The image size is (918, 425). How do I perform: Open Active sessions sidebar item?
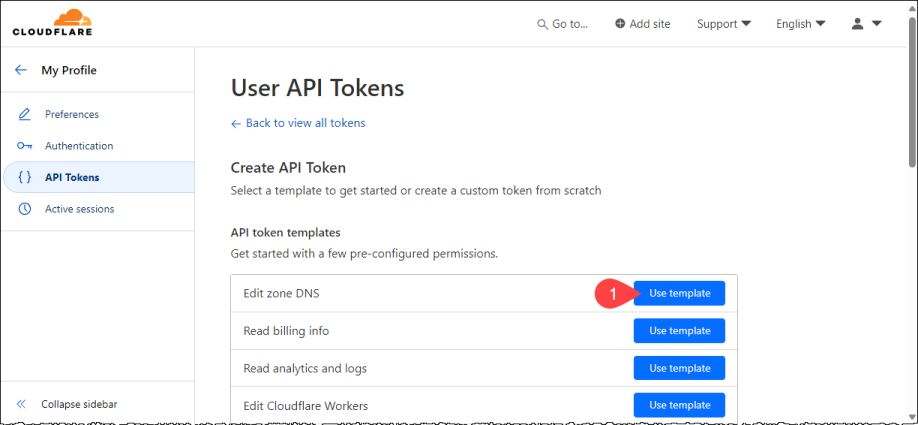pos(79,209)
